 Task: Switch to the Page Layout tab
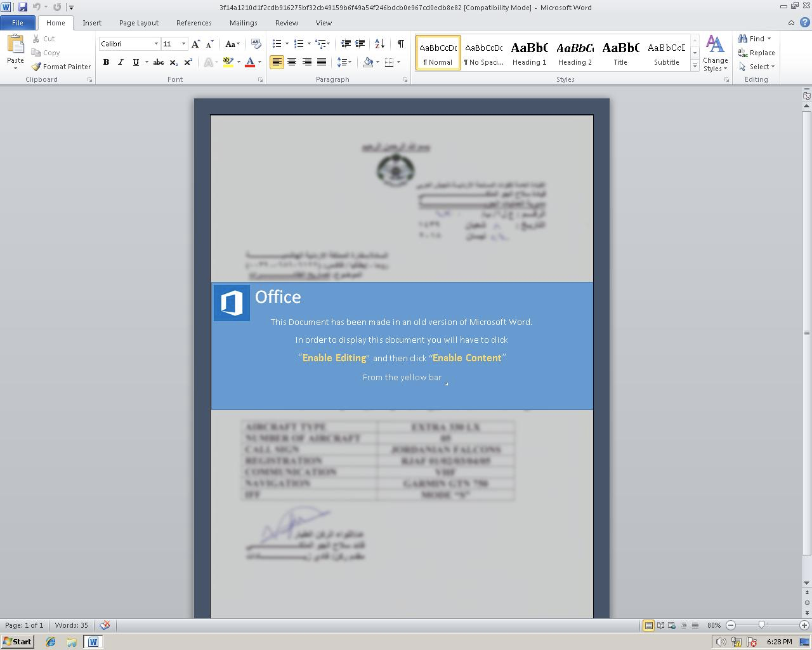click(x=139, y=23)
